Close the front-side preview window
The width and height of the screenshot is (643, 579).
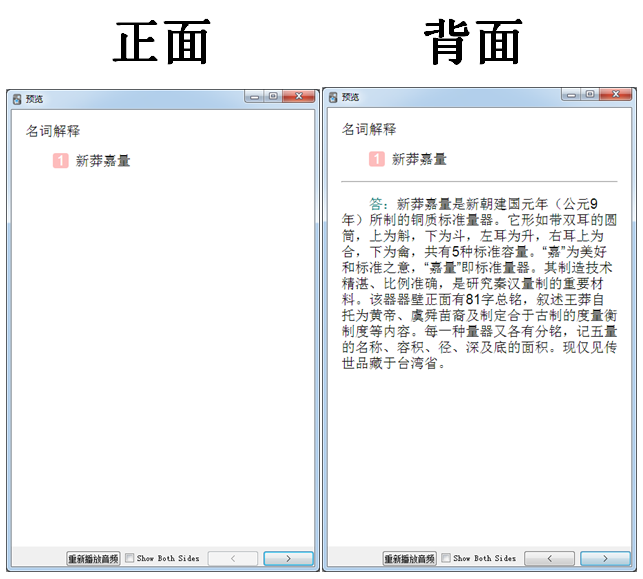[x=299, y=96]
